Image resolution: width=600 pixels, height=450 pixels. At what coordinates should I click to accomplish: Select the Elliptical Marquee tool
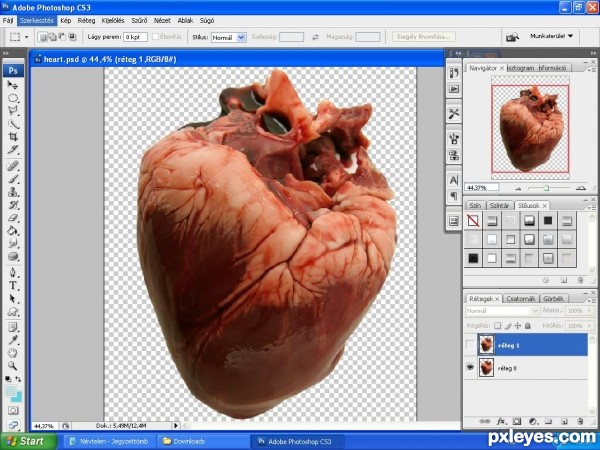(x=13, y=98)
